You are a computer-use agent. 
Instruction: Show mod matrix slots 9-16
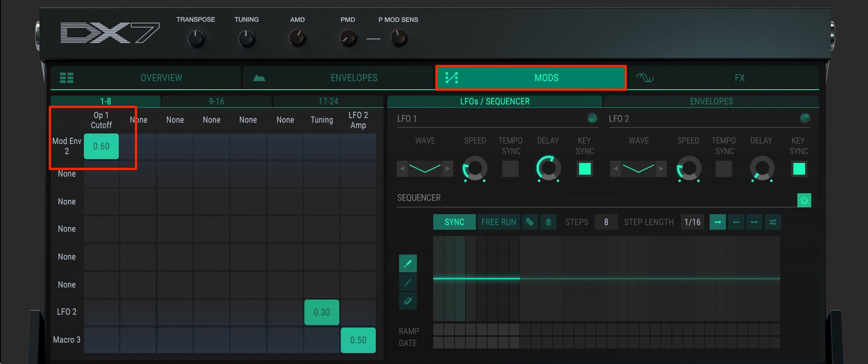pos(217,101)
